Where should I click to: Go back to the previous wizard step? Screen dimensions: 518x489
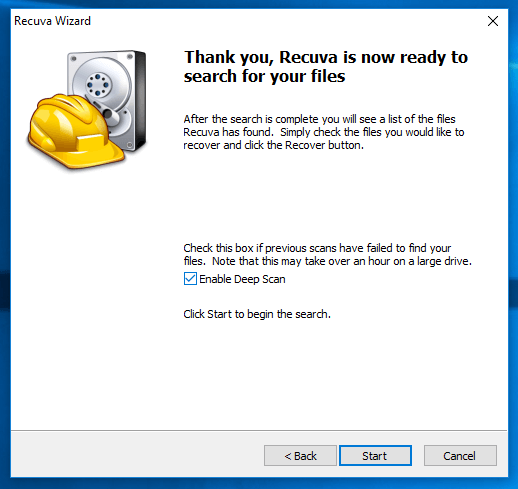pyautogui.click(x=300, y=456)
